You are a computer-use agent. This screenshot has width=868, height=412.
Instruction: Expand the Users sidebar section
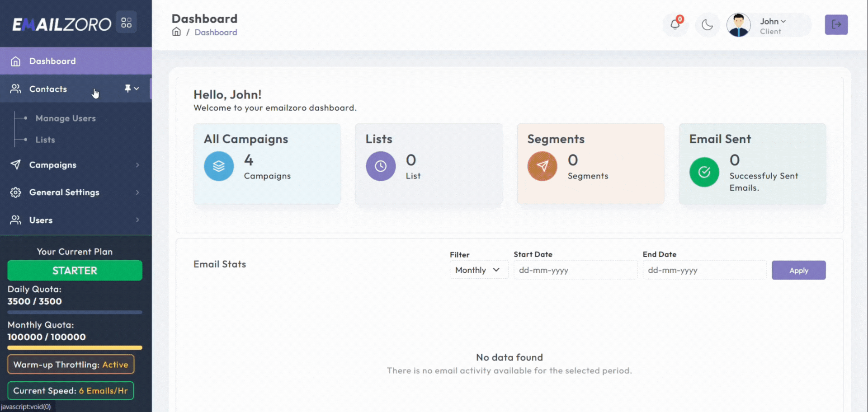(x=137, y=220)
